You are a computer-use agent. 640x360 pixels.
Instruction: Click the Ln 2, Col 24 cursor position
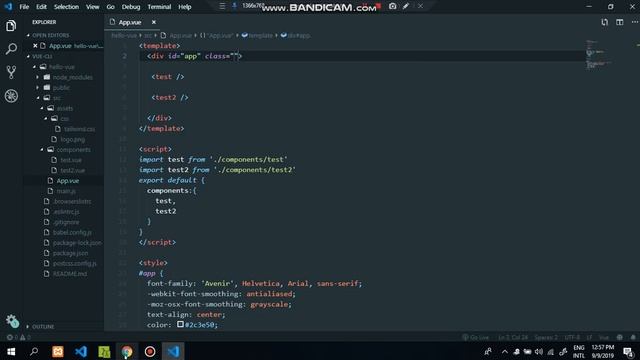coord(513,337)
